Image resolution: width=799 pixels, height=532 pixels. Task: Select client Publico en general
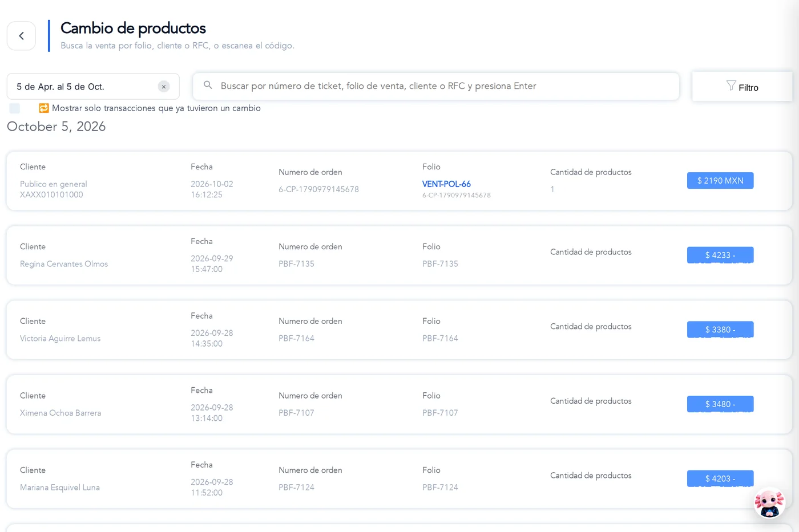54,184
